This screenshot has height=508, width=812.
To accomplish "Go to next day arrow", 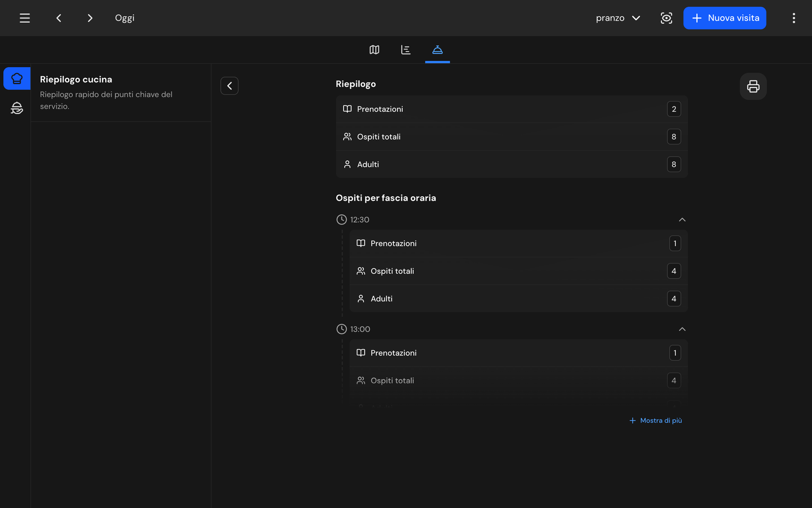I will pyautogui.click(x=90, y=18).
